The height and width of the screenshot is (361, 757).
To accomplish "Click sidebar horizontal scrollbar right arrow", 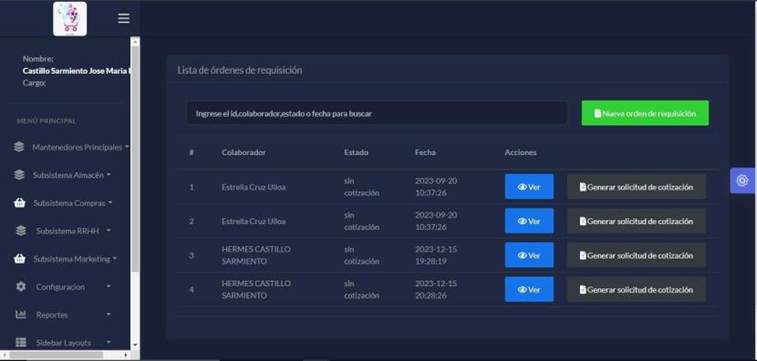I will click(126, 355).
